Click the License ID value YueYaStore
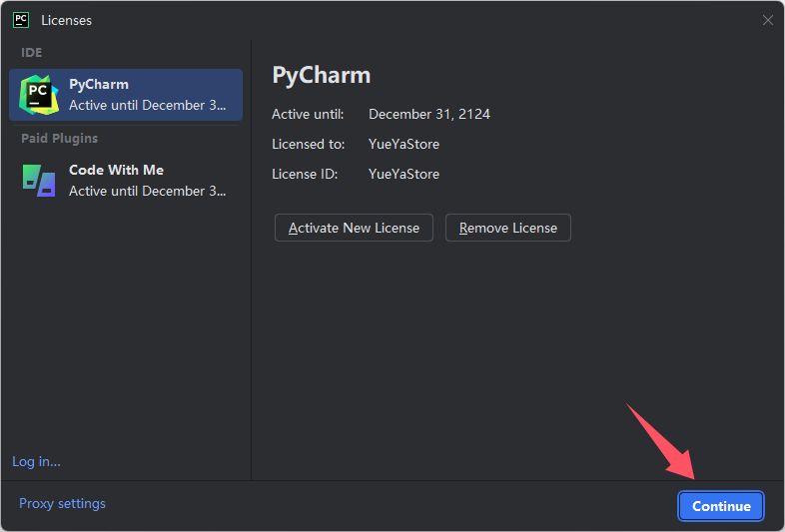The height and width of the screenshot is (532, 785). point(403,174)
